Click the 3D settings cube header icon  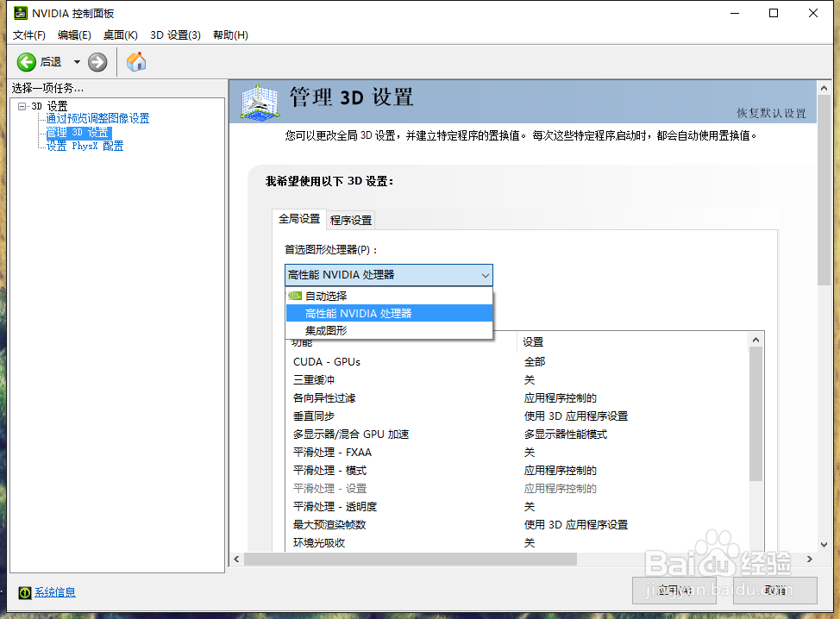point(260,101)
